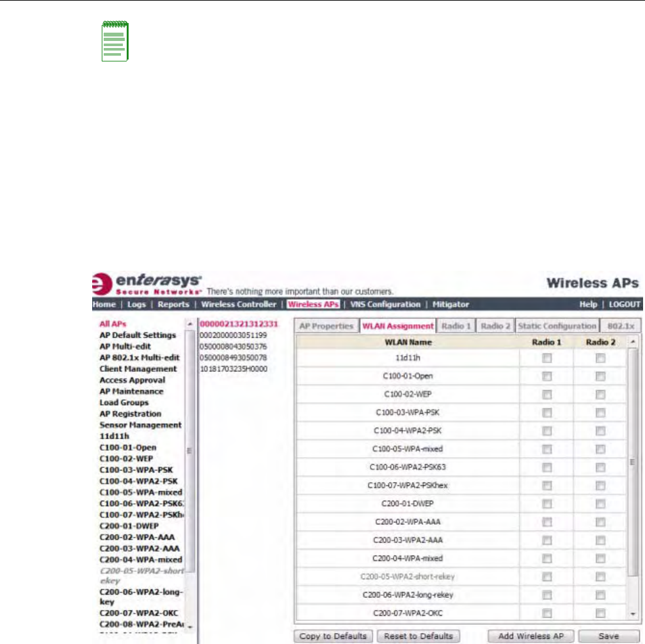This screenshot has height=644, width=645.
Task: Click Copy to Defaults button
Action: 333,636
